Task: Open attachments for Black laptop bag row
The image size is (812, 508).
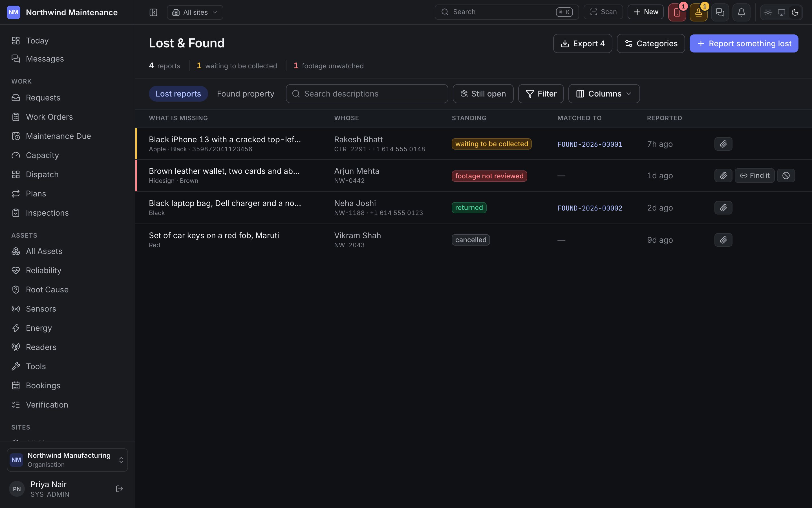Action: pos(723,208)
